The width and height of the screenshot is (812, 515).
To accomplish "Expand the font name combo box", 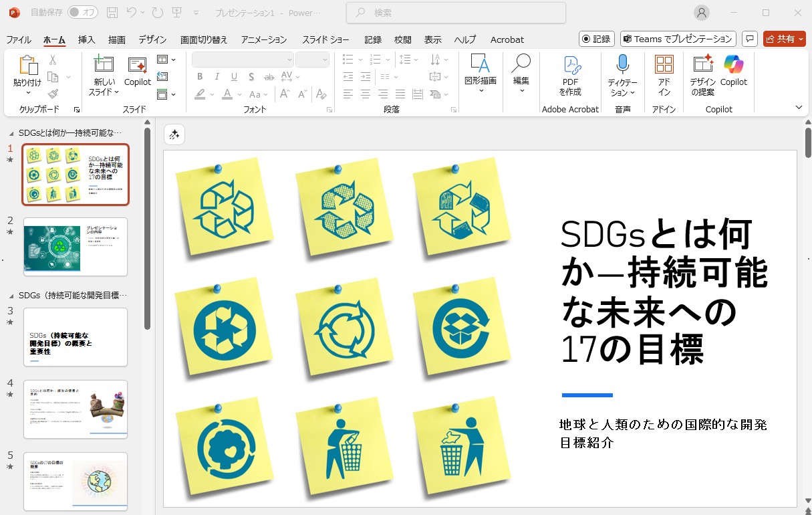I will coord(289,60).
